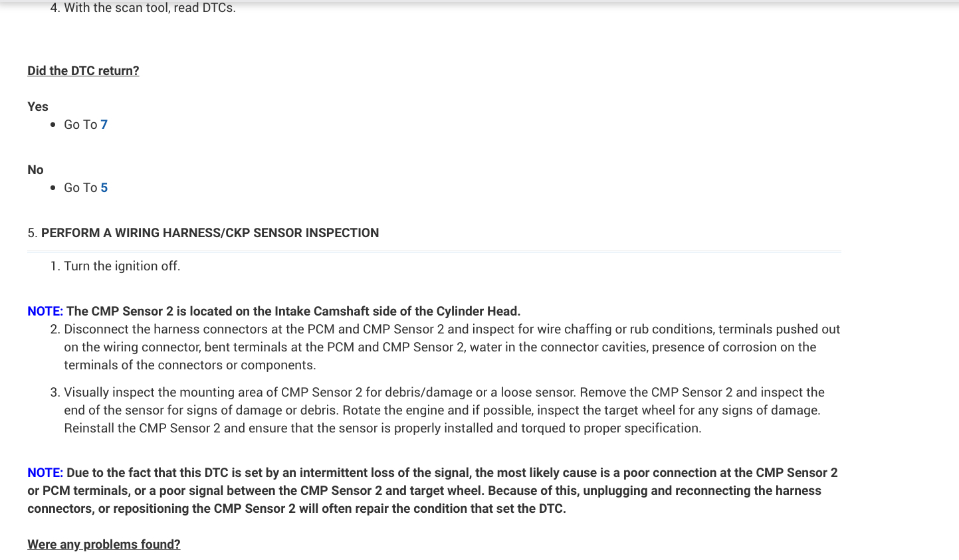Click the "Did the DTC return?" question

pos(83,71)
